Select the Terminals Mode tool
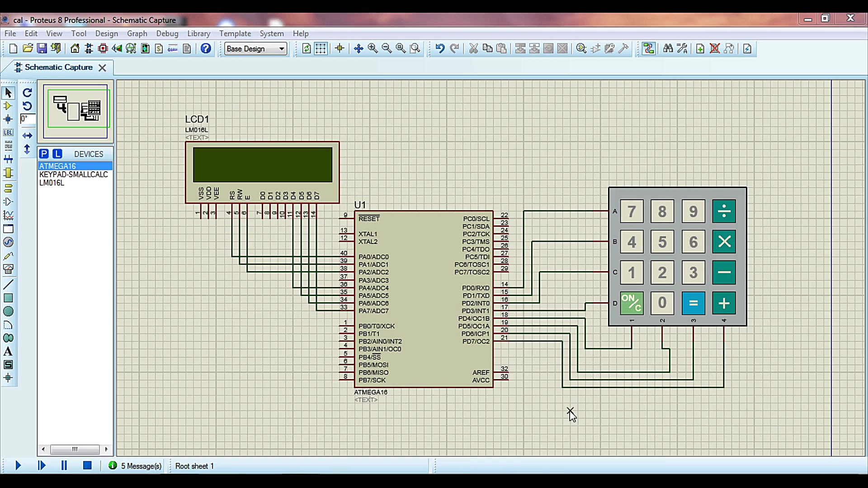 coord(8,188)
